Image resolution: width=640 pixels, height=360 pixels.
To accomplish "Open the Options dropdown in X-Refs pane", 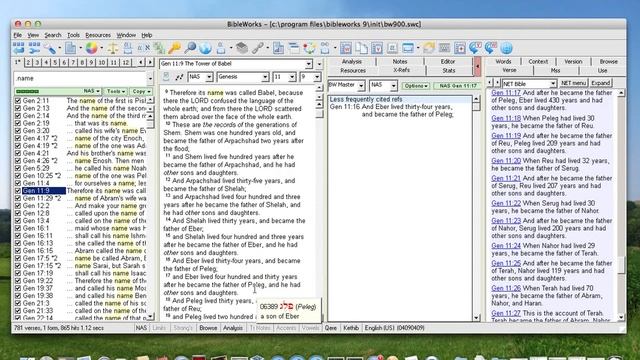I will click(x=416, y=86).
